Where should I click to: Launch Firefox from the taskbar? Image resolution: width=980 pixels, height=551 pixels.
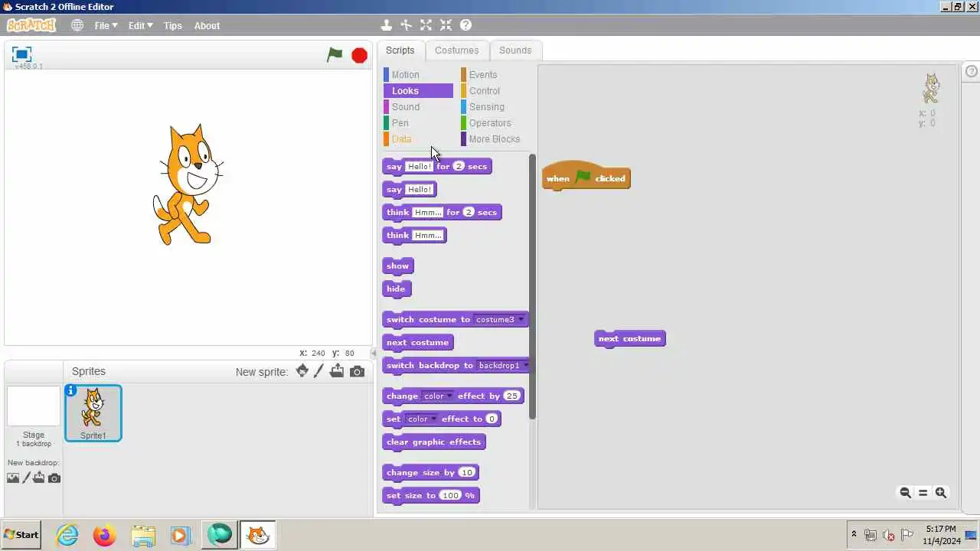click(x=104, y=535)
